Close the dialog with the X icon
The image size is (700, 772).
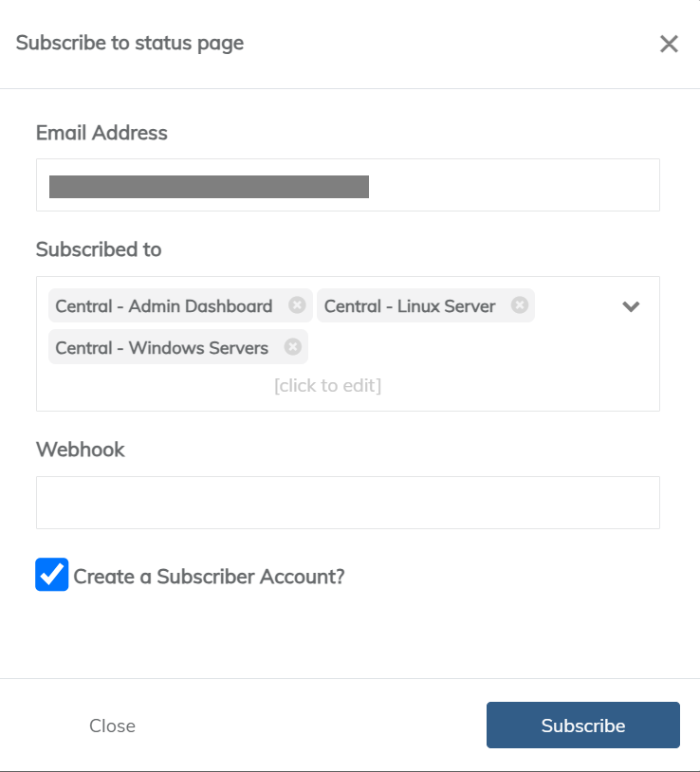pyautogui.click(x=670, y=44)
